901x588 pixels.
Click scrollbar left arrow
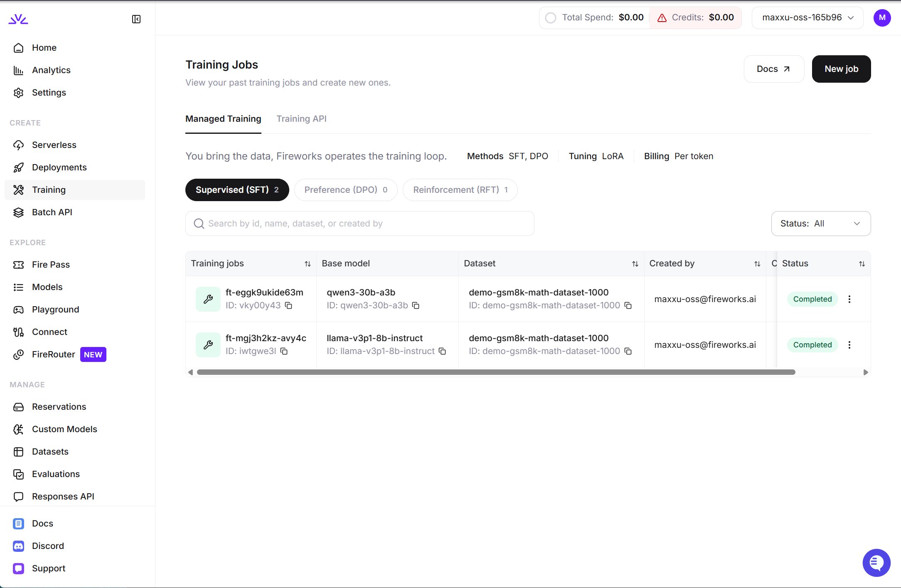(x=190, y=372)
